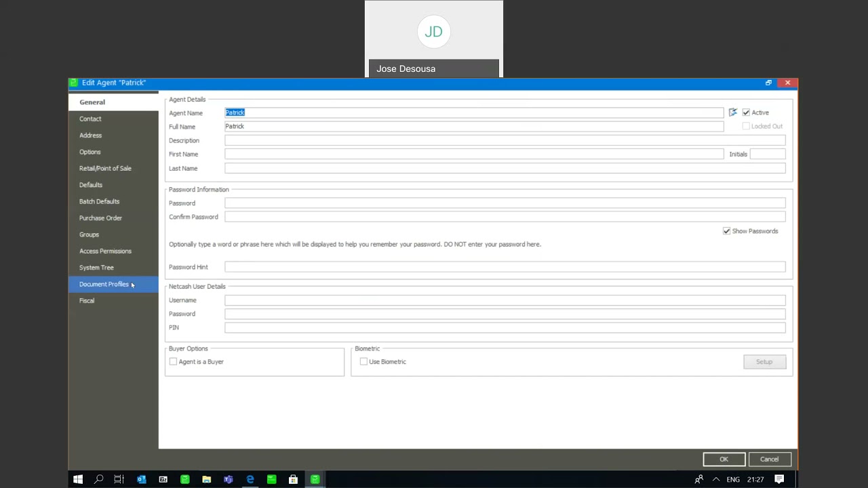Select Document Profiles section
868x488 pixels.
113,284
